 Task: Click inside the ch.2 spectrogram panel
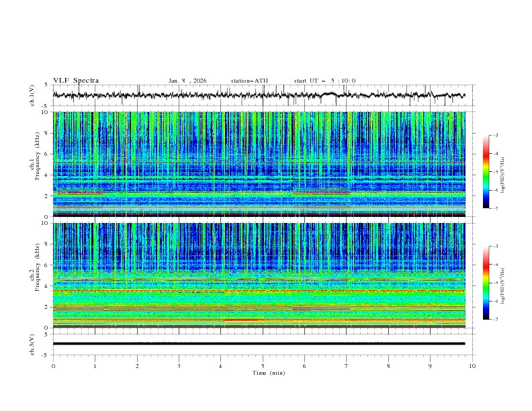(259, 275)
